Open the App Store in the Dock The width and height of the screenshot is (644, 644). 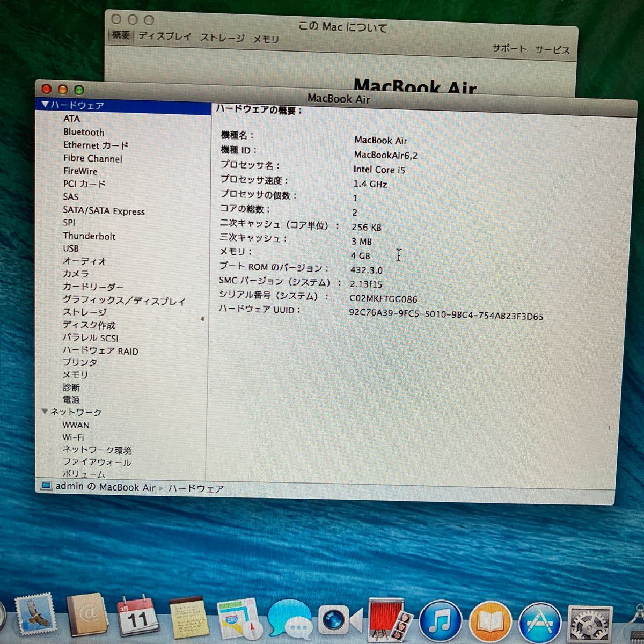[x=540, y=623]
